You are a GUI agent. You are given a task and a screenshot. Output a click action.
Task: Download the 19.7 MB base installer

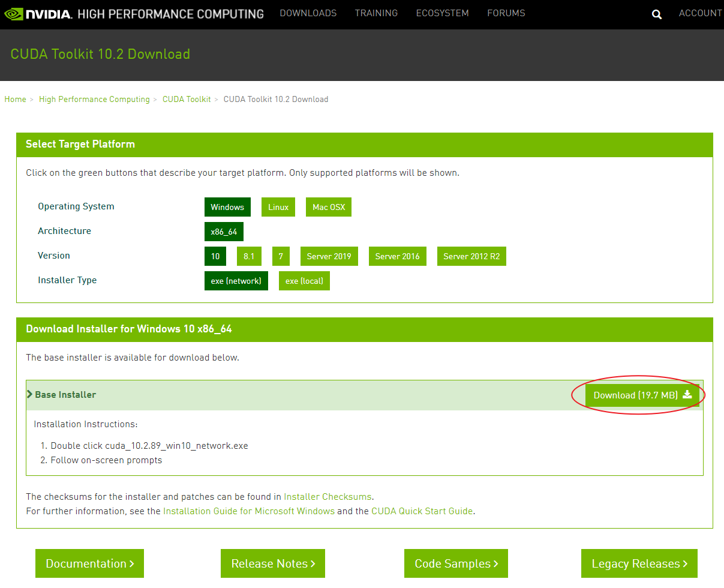[x=642, y=395]
